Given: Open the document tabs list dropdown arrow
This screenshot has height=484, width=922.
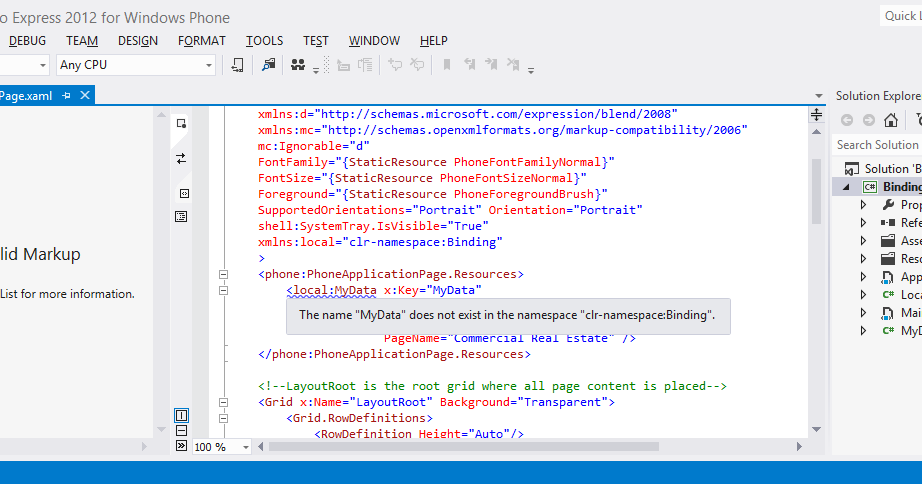Looking at the screenshot, I should [819, 96].
